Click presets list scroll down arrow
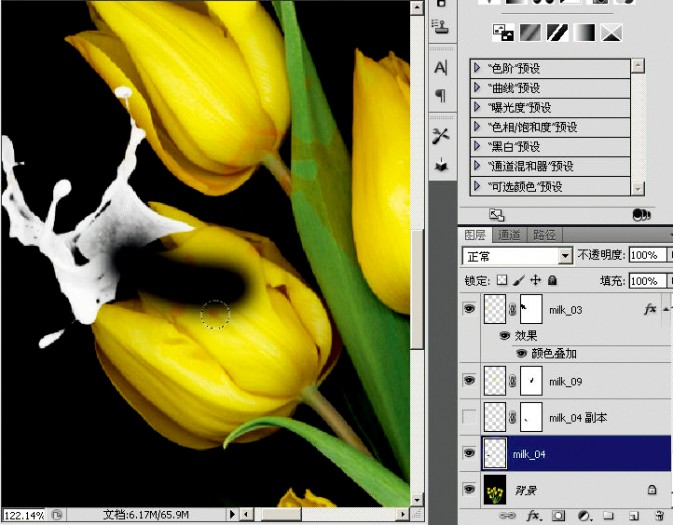673x525 pixels. coord(637,188)
